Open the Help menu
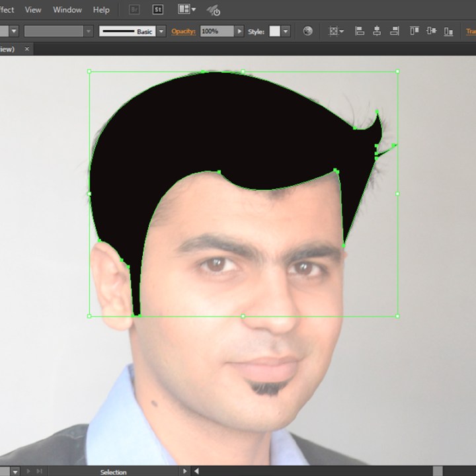476x476 pixels. pyautogui.click(x=101, y=10)
